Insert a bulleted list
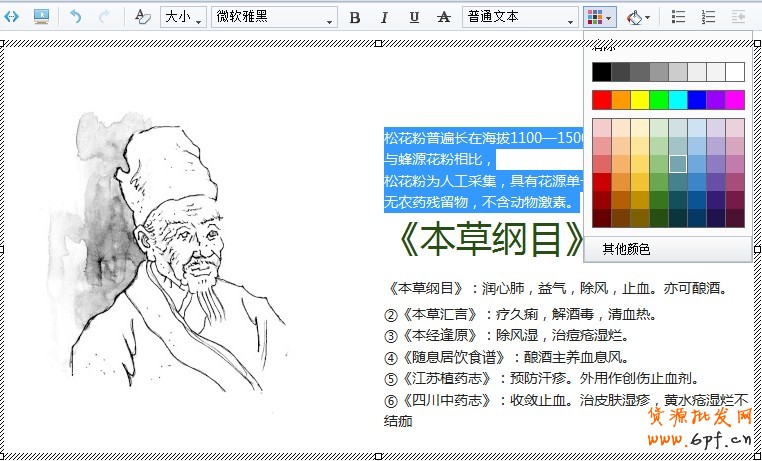Screen dimensions: 762x461 pos(678,17)
